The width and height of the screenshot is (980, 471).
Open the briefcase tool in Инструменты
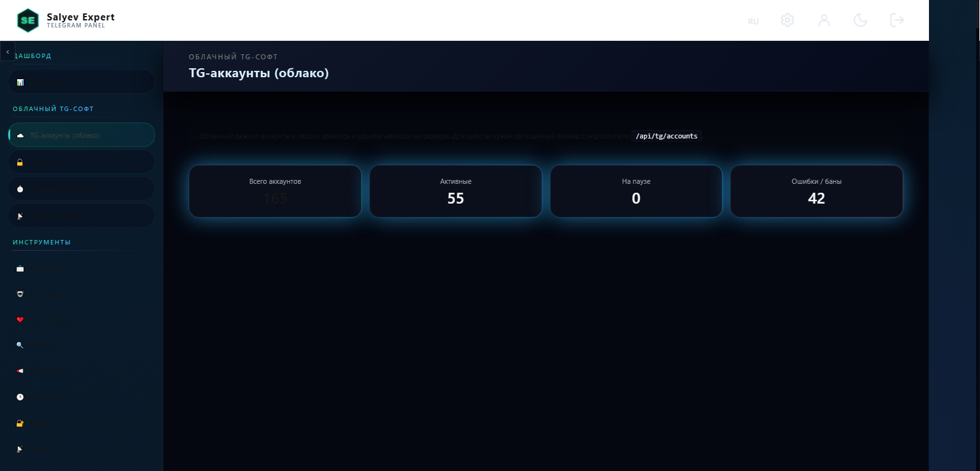[x=81, y=269]
